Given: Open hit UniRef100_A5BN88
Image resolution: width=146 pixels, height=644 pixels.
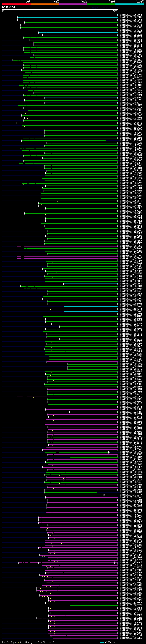Looking at the screenshot, I should click(x=131, y=27).
